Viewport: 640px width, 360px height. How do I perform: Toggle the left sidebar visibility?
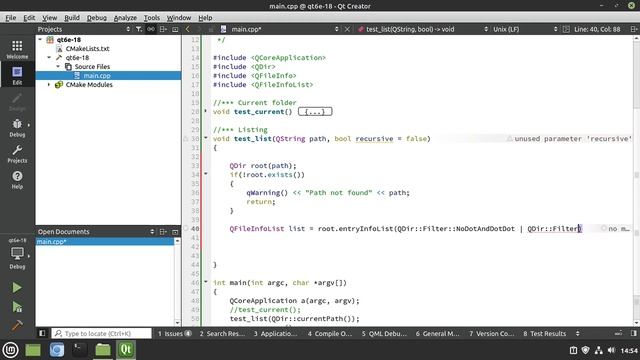42,333
